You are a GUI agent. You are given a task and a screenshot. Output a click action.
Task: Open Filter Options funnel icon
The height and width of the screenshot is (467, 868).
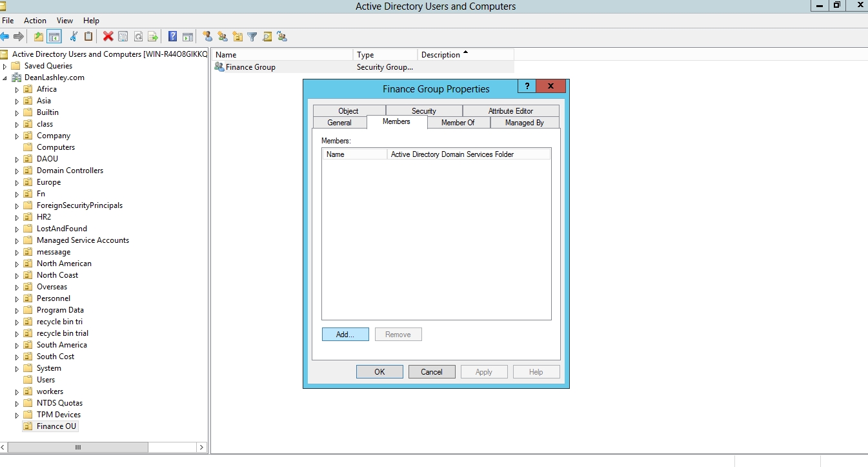point(252,37)
